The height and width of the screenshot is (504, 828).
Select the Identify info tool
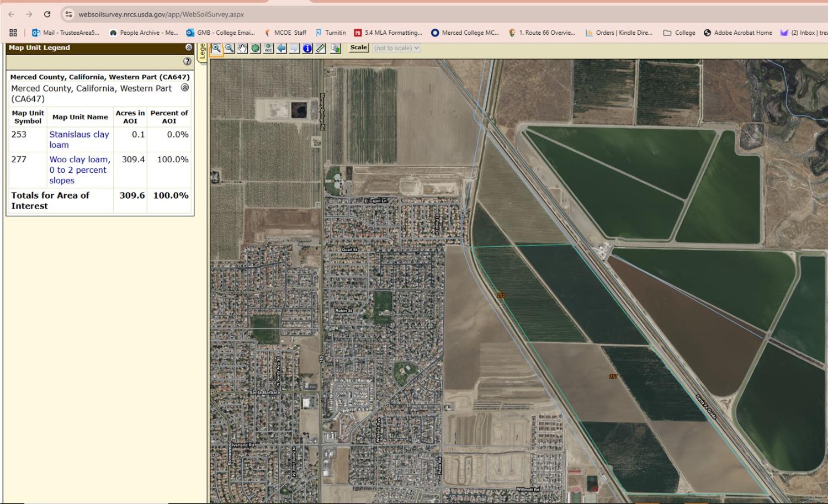[307, 48]
